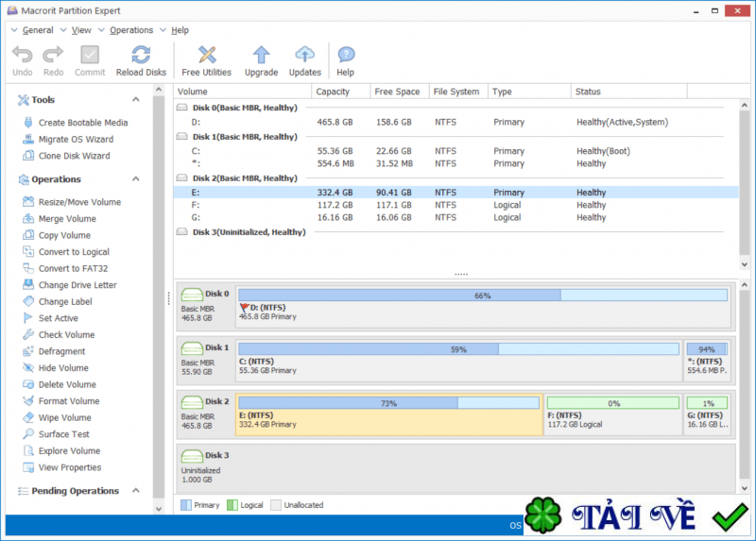Open the Help toolbar icon
Image resolution: width=756 pixels, height=541 pixels.
coord(345,56)
